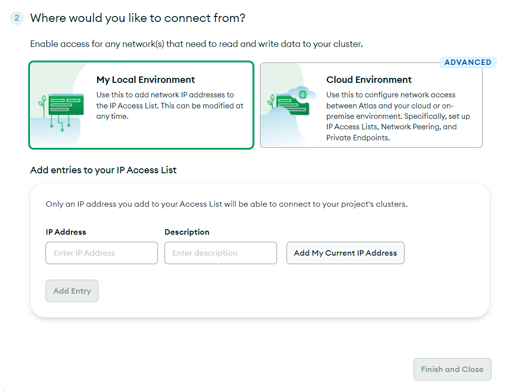Click the 'Add entries to your IP Access List' heading
This screenshot has width=532, height=392.
click(x=102, y=170)
